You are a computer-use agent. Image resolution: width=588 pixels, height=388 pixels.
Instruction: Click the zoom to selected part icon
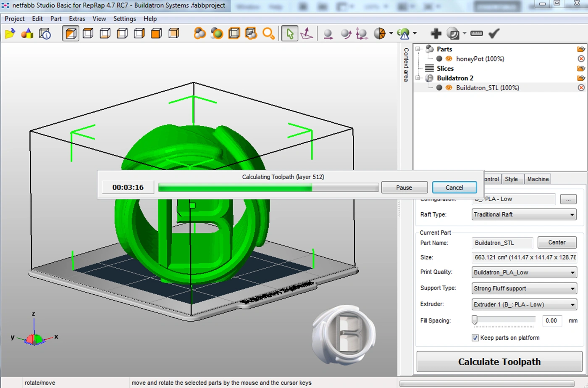click(x=217, y=34)
